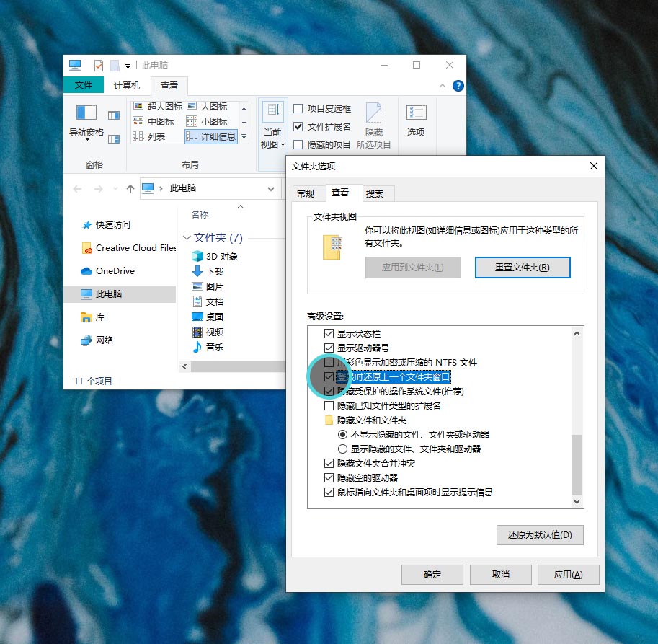Screen dimensions: 658x644
Task: Open the 当前视图 ribbon icon
Action: [272, 123]
